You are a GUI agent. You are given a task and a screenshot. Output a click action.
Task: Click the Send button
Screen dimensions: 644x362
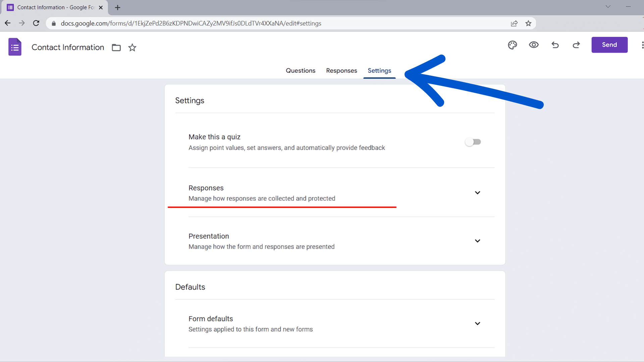(609, 45)
